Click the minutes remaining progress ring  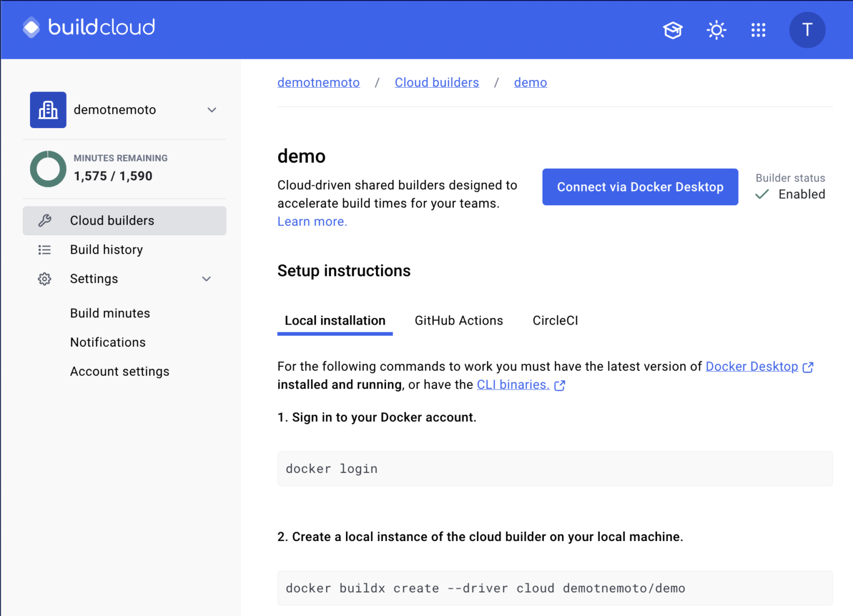(48, 169)
